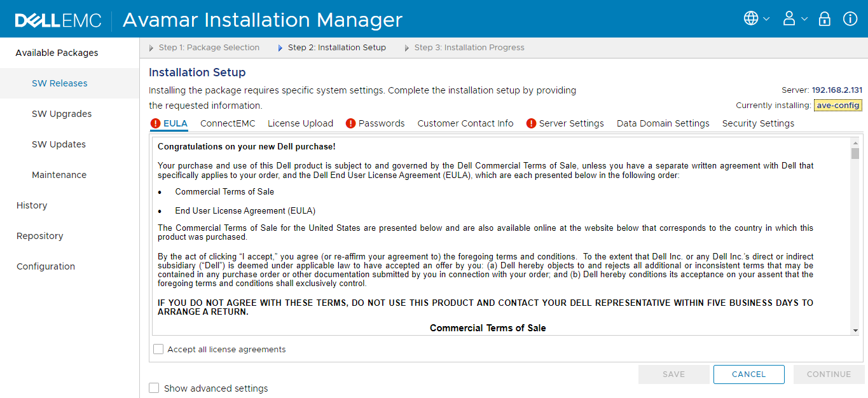Go to Repository in sidebar

[x=39, y=236]
